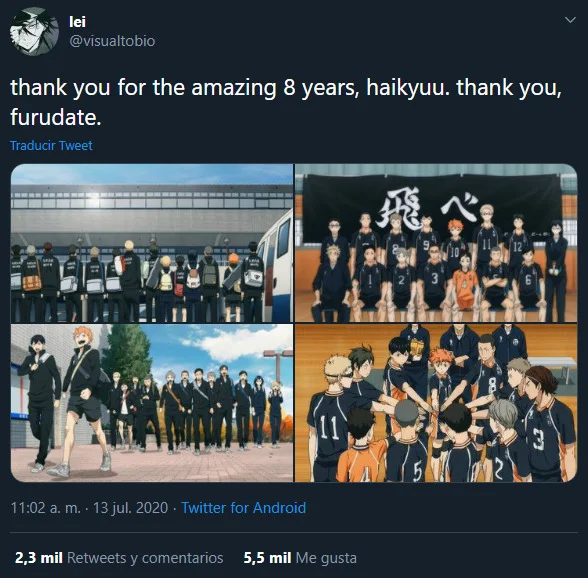View the 5,5 mil Me gusta list
This screenshot has width=588, height=578.
click(x=300, y=558)
